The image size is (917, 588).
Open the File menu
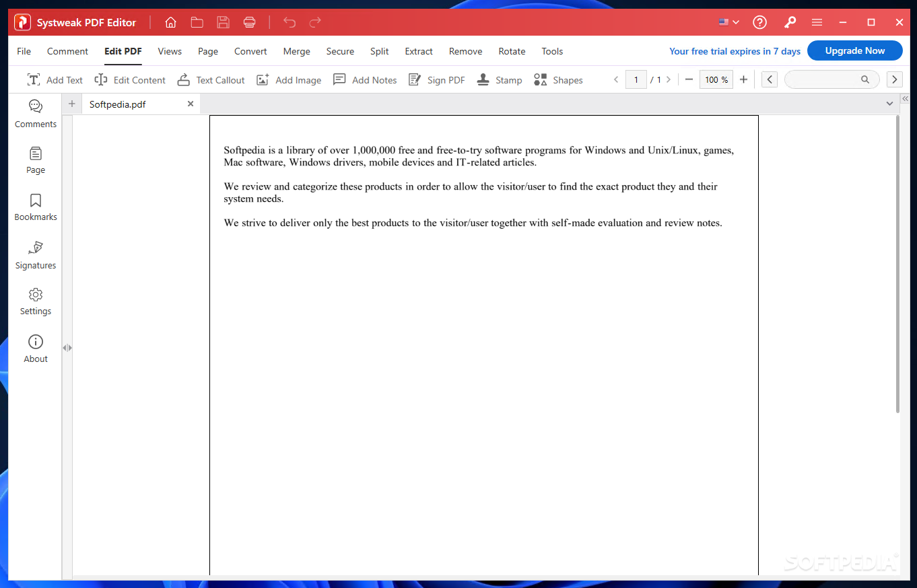pyautogui.click(x=24, y=51)
